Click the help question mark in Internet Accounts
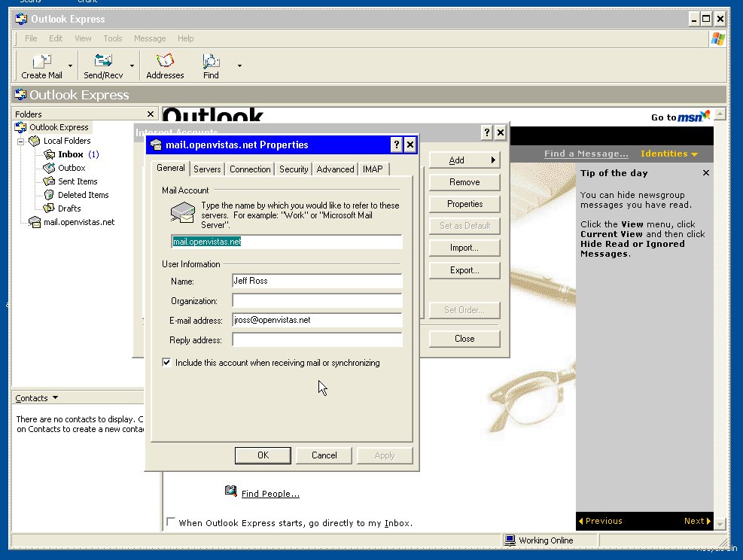Viewport: 743px width, 560px height. pyautogui.click(x=486, y=132)
